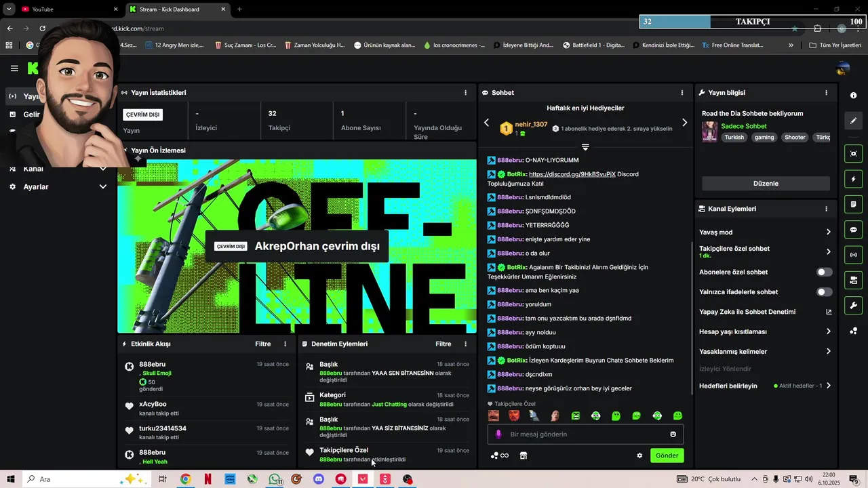Open Netflix from Windows taskbar
The image size is (868, 488).
pyautogui.click(x=208, y=479)
